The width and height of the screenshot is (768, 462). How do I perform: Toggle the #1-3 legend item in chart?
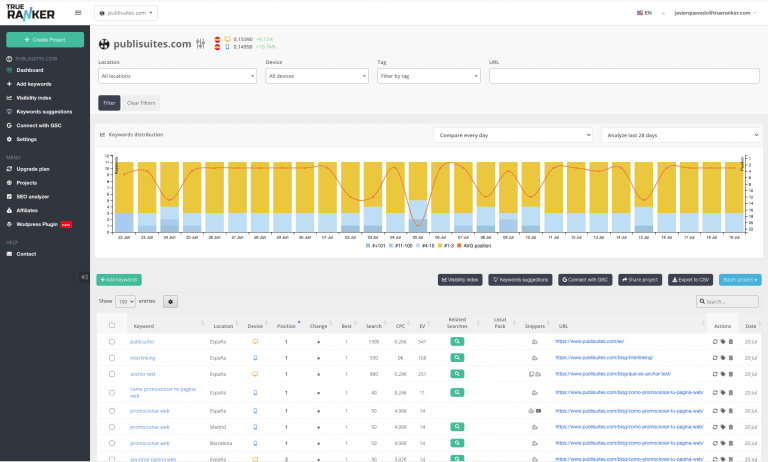(x=446, y=246)
